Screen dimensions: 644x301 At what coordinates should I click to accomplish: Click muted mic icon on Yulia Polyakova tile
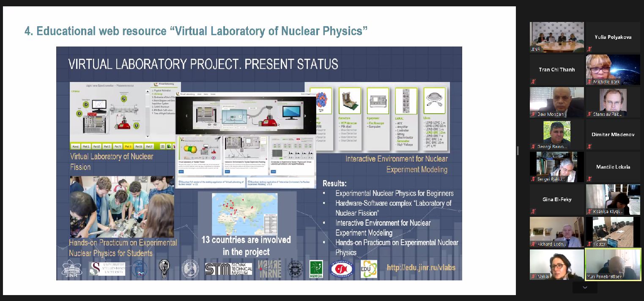(x=589, y=49)
